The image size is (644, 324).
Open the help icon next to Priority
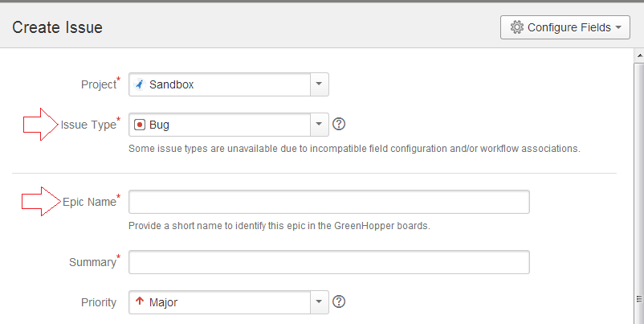[339, 301]
